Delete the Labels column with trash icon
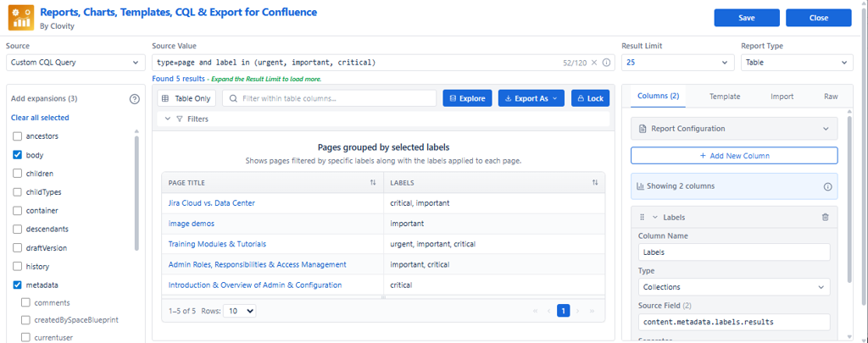 tap(826, 218)
